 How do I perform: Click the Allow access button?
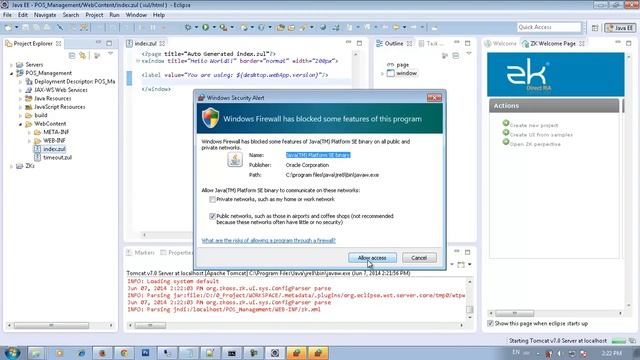(372, 258)
